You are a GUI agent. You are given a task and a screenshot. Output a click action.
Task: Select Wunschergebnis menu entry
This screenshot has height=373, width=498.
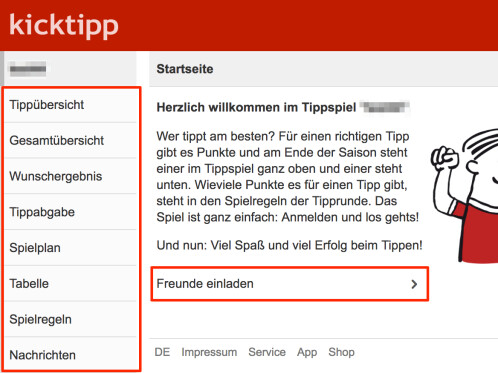tap(70, 176)
